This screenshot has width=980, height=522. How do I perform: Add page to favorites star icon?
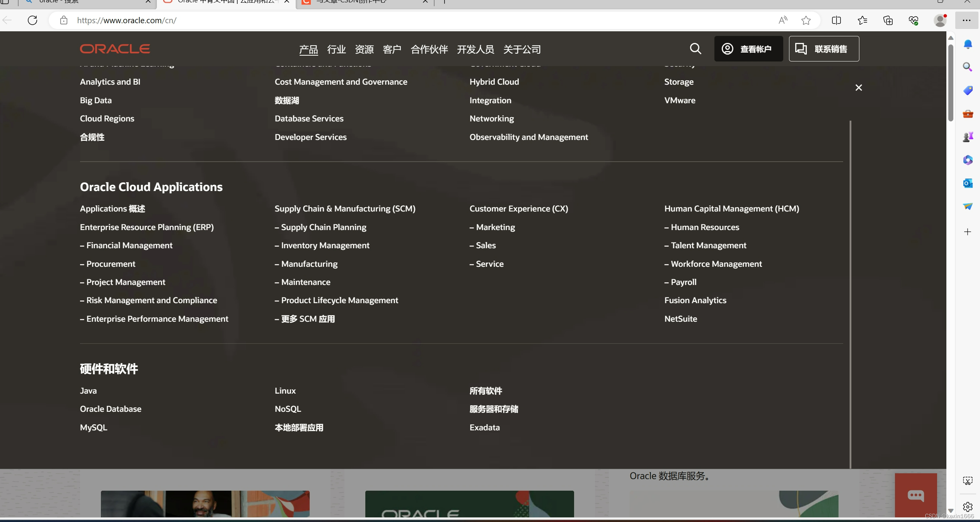tap(806, 20)
